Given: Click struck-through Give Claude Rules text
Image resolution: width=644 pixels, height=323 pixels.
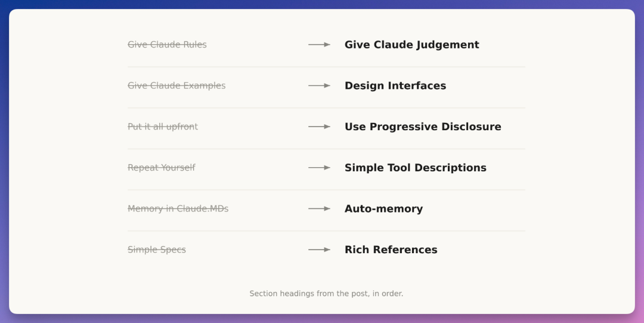Looking at the screenshot, I should pos(167,44).
